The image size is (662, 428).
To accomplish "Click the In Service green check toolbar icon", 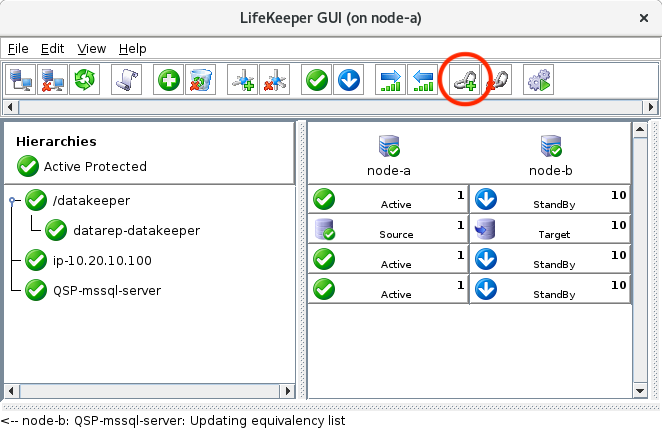I will point(317,79).
